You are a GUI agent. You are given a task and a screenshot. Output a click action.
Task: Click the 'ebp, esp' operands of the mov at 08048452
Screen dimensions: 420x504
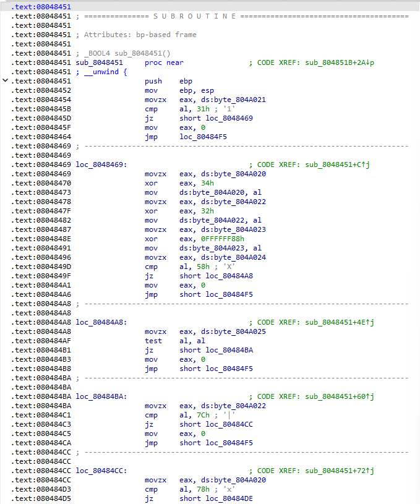197,91
